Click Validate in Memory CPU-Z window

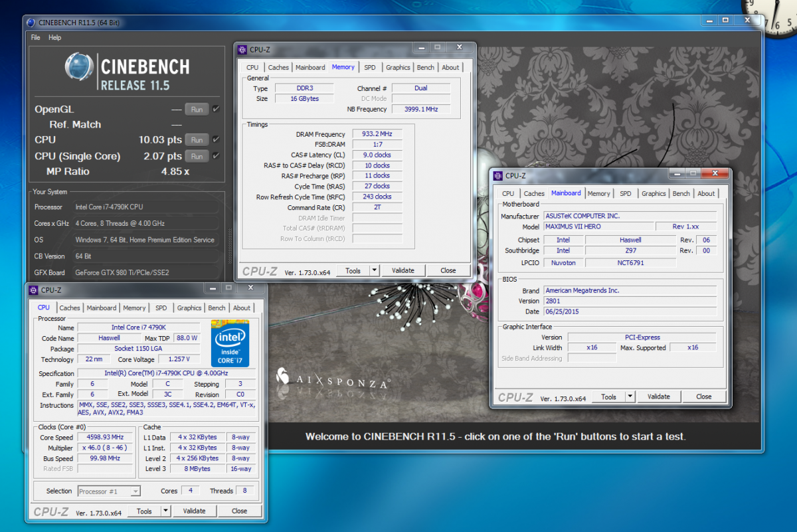coord(402,270)
